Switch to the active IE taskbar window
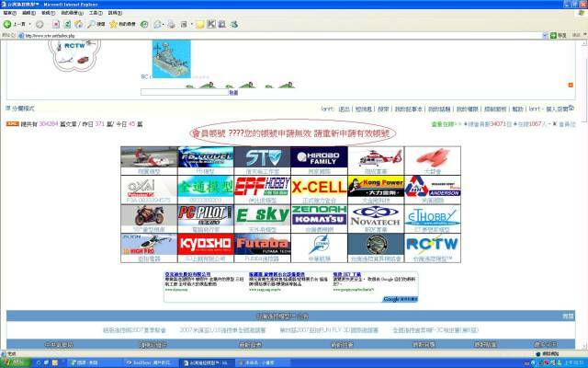588x368 pixels. click(x=206, y=362)
